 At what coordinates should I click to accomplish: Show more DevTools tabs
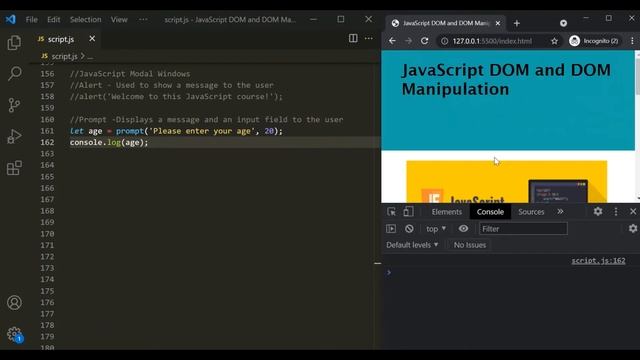560,211
